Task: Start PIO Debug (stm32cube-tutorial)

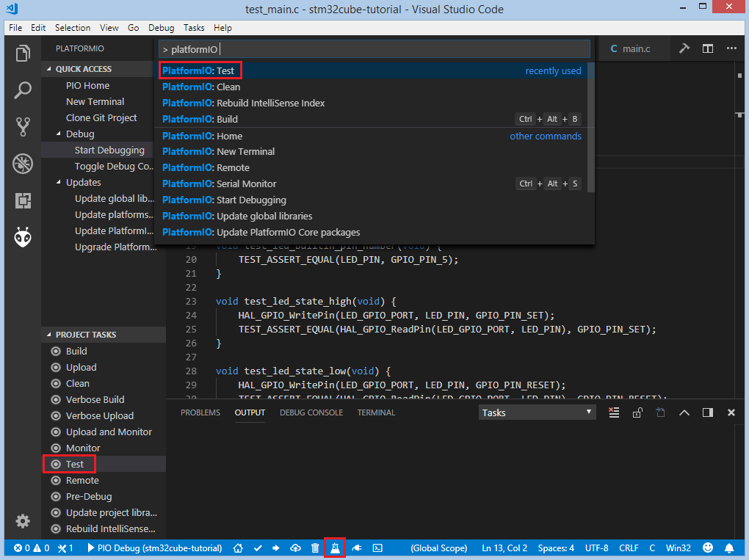Action: pyautogui.click(x=155, y=548)
